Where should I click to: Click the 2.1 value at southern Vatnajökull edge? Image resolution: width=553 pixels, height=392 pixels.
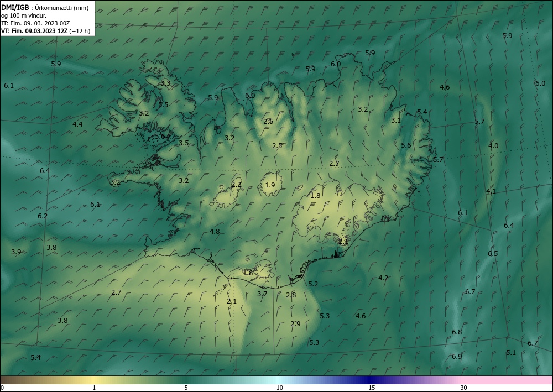click(x=343, y=242)
